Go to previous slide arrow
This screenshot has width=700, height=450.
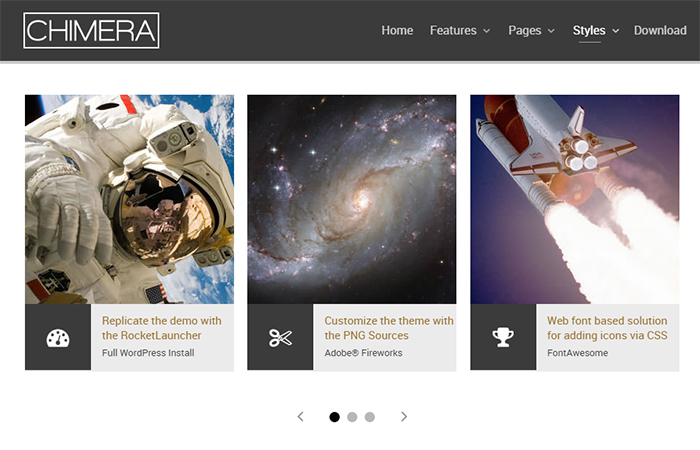[x=300, y=417]
